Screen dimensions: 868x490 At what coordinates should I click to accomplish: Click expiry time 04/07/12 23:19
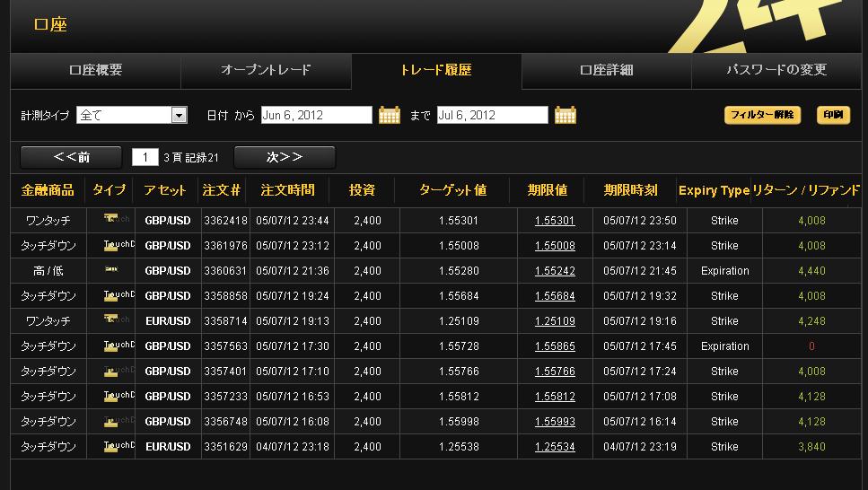click(640, 446)
